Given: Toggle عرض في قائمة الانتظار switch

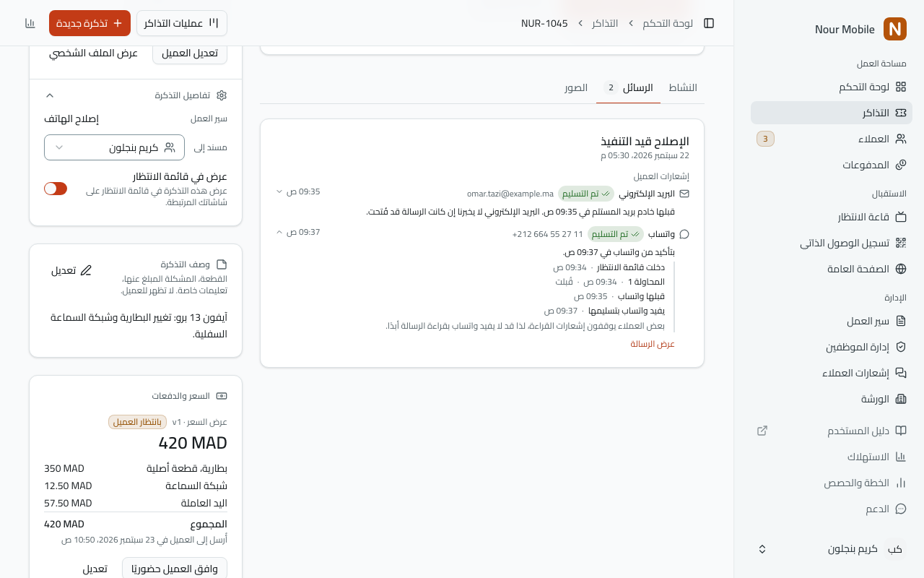Looking at the screenshot, I should click(56, 189).
